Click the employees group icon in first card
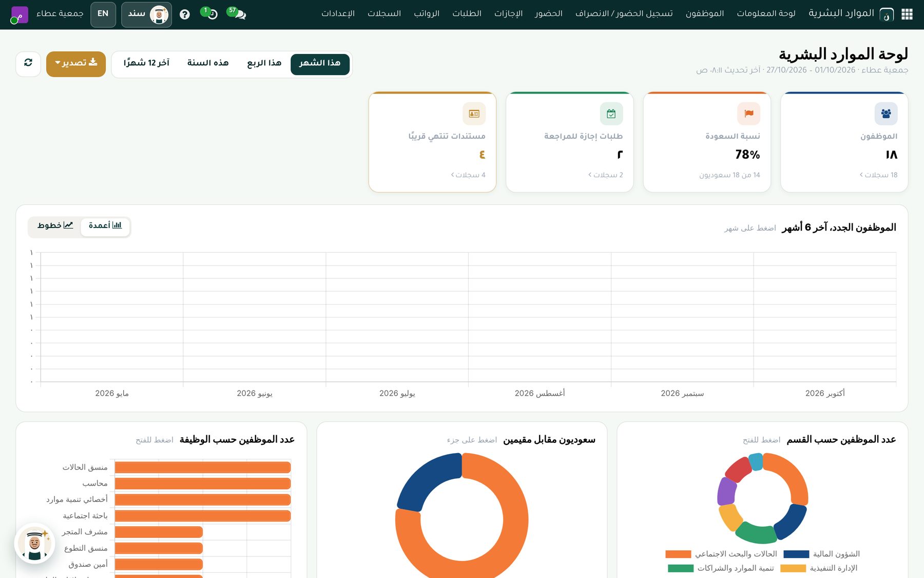This screenshot has height=578, width=924. tap(886, 114)
